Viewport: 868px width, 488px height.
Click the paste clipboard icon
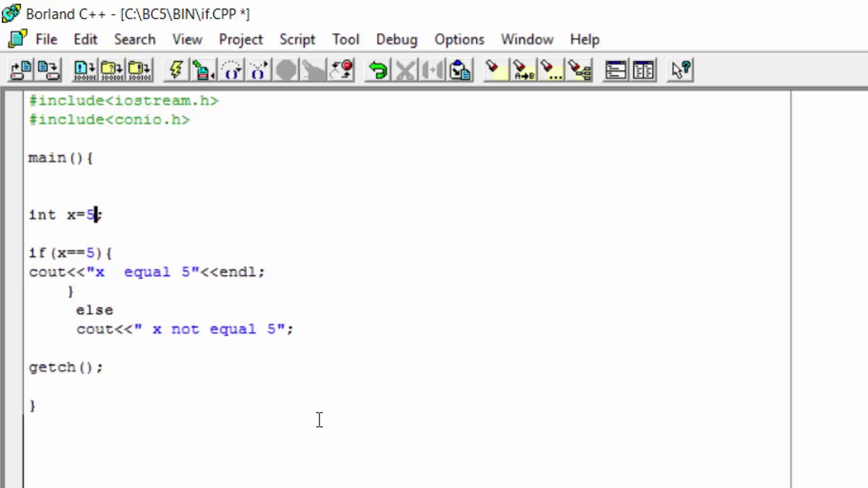(x=460, y=70)
